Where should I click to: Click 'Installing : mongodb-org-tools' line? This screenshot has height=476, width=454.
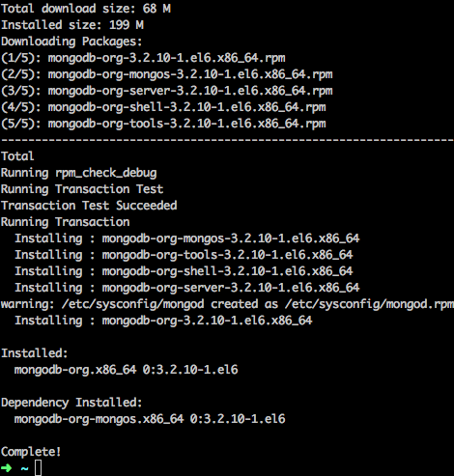[x=184, y=255]
